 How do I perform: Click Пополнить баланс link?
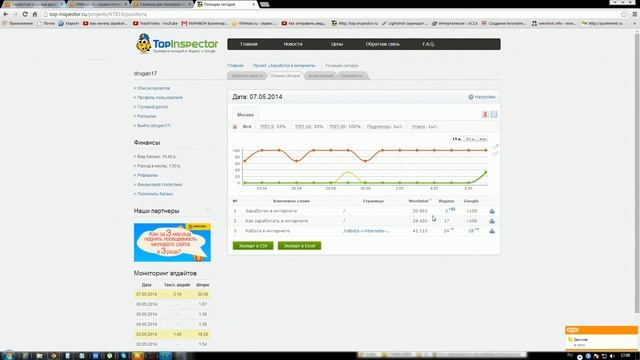point(155,194)
